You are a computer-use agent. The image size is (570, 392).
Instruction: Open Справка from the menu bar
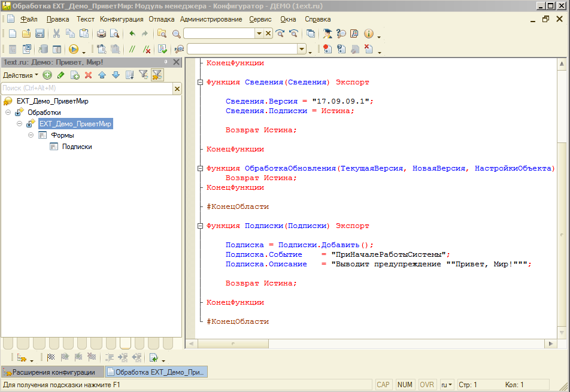click(317, 19)
